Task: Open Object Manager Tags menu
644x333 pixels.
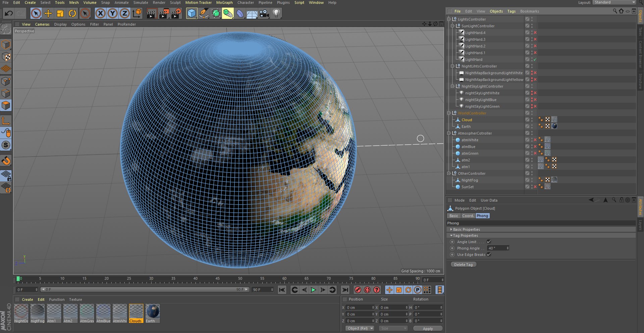Action: tap(511, 11)
